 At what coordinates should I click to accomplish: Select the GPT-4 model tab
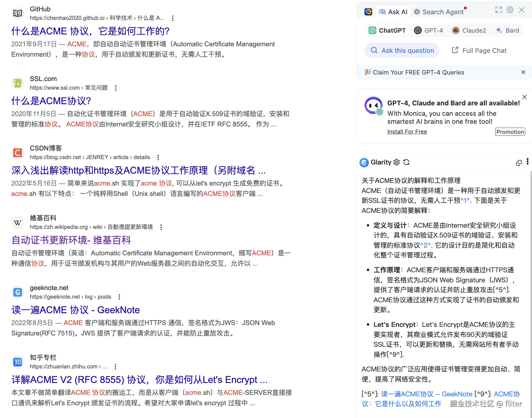coord(429,30)
